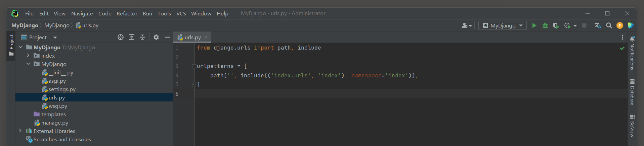Viewport: 644px width, 146px height.
Task: Click Collapse All in Project panel
Action: (x=142, y=37)
